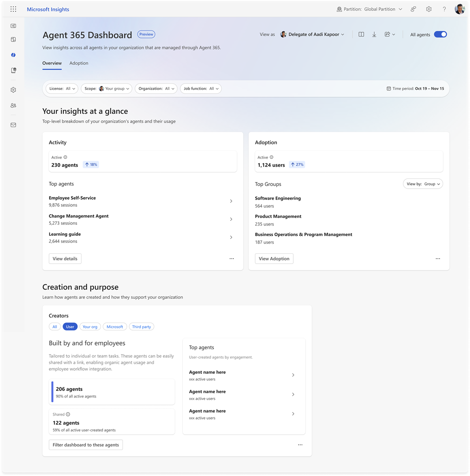Image resolution: width=470 pixels, height=476 pixels.
Task: Click Filter dashboard to these agents
Action: pos(86,445)
